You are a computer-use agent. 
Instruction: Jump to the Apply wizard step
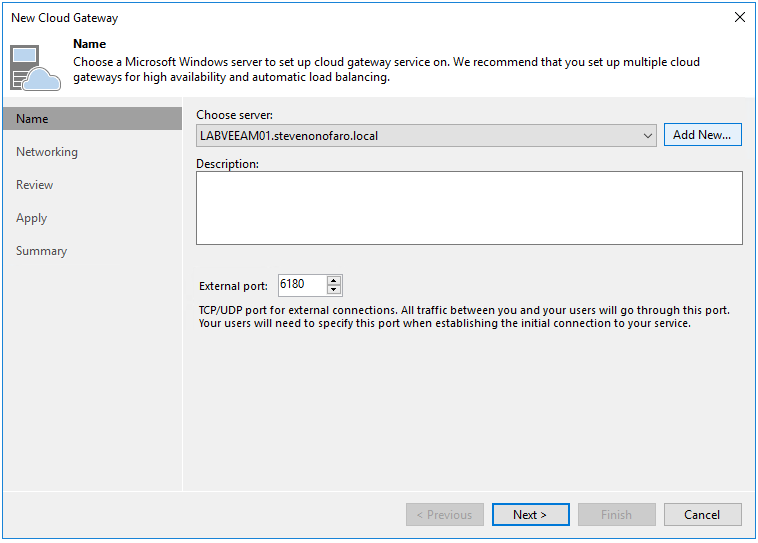click(32, 218)
